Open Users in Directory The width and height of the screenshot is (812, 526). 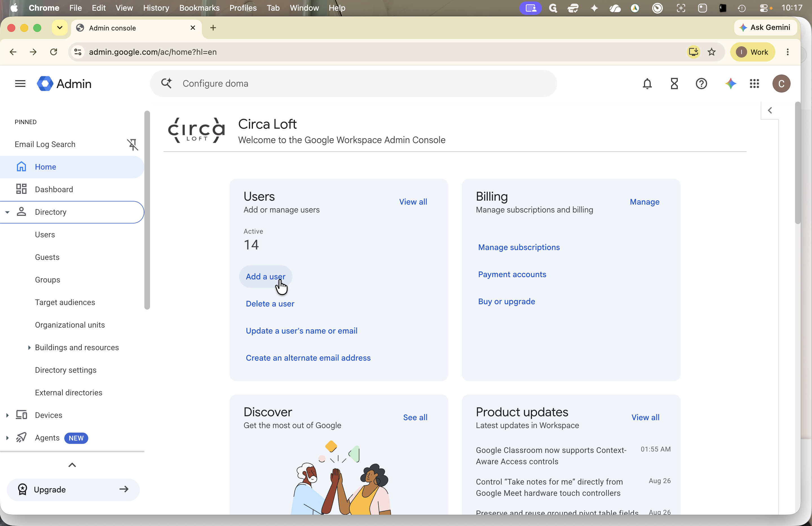pos(45,235)
